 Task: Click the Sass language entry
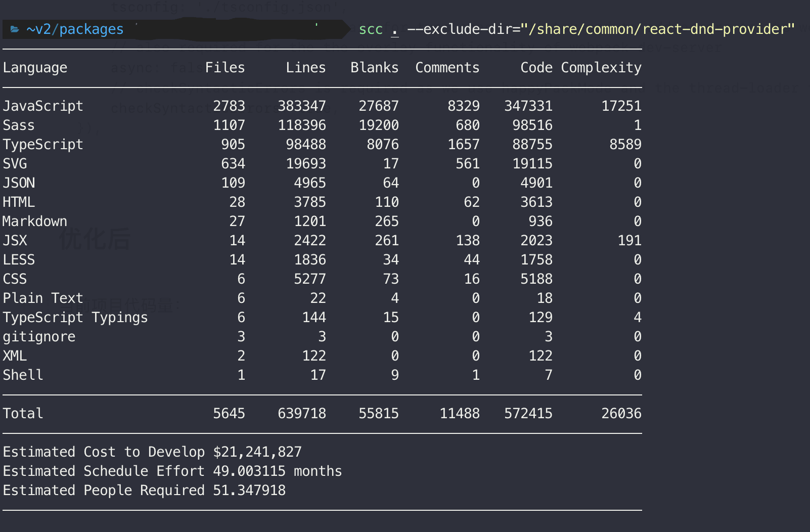pyautogui.click(x=19, y=125)
